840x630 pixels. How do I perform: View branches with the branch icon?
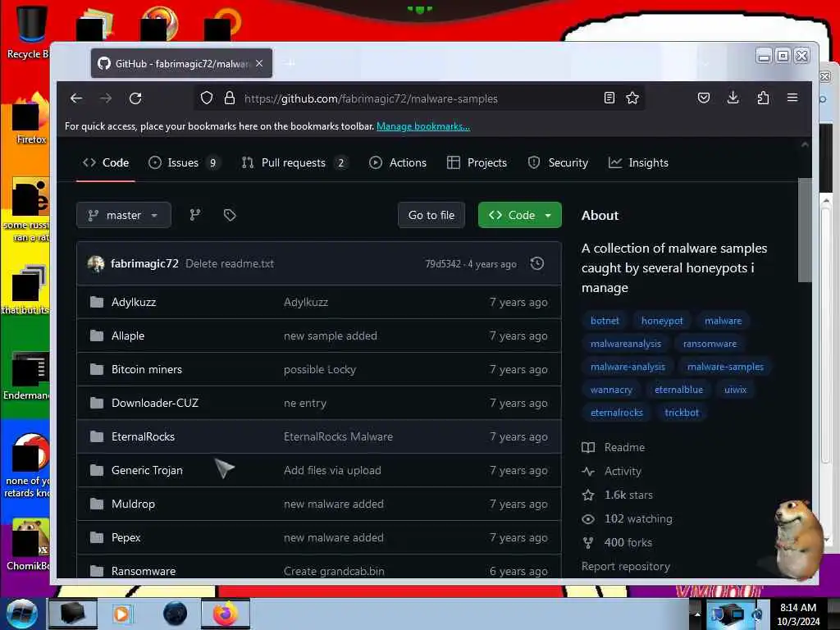click(195, 216)
